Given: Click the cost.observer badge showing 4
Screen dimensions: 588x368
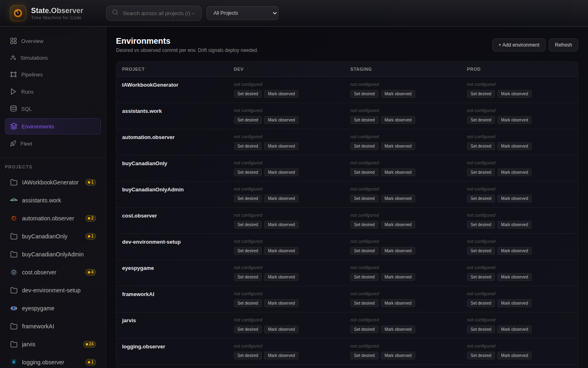Looking at the screenshot, I should [91, 272].
